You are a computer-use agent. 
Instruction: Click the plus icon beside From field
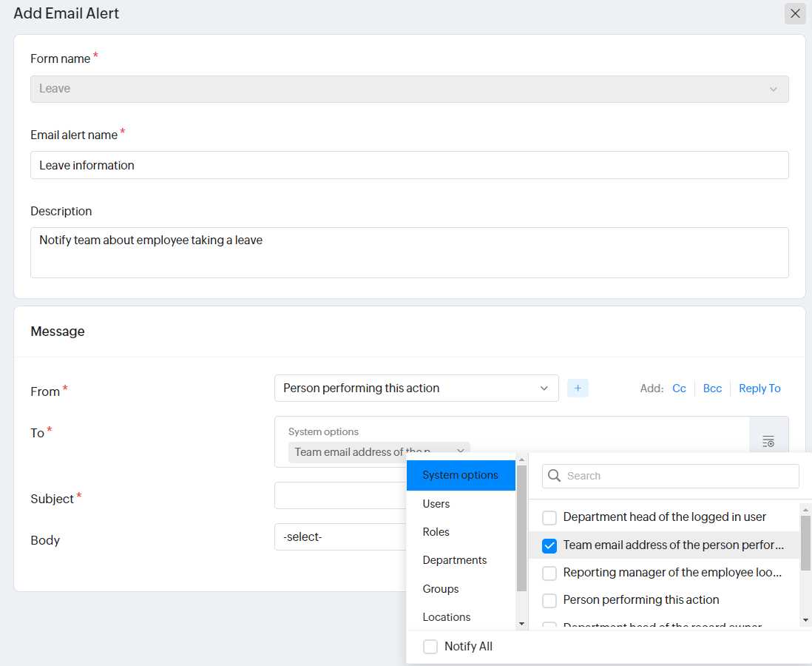(x=578, y=388)
